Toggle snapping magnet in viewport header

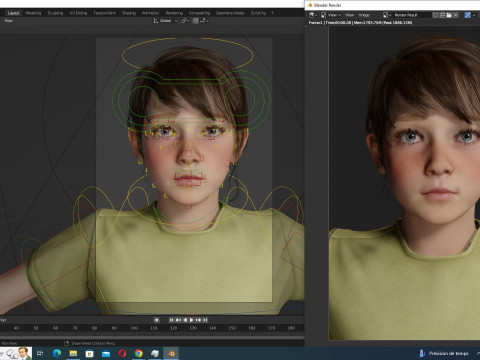tap(195, 21)
